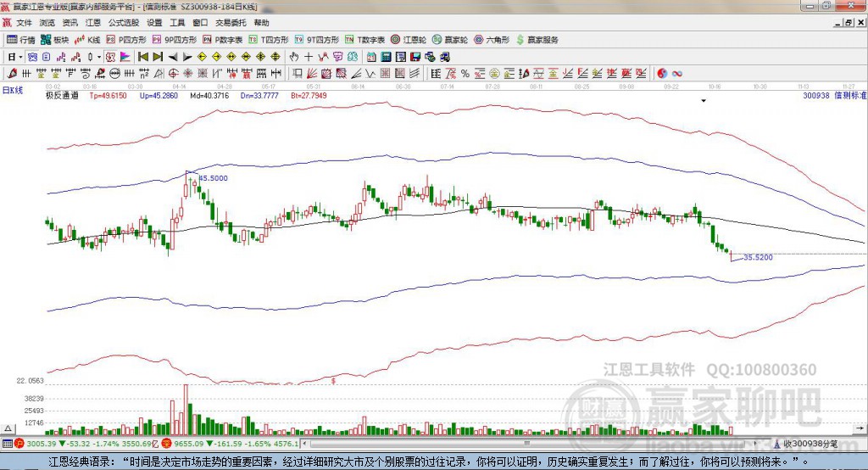
Task: Open the 帮助 menu
Action: point(261,23)
